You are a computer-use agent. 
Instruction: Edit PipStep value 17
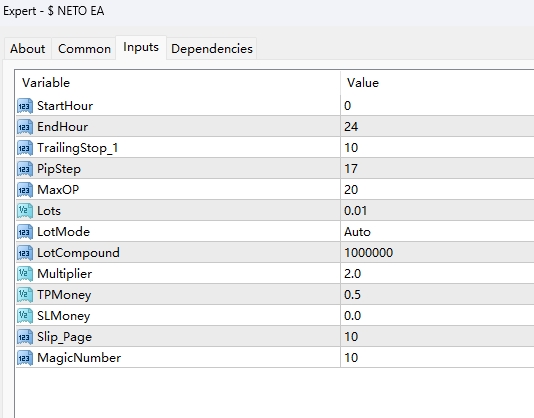pos(437,169)
